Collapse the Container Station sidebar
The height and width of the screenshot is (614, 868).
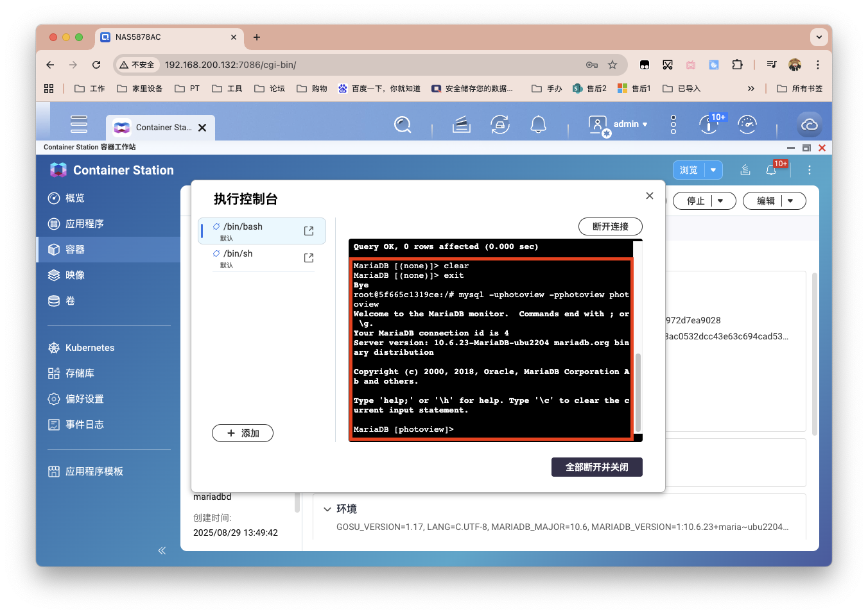[x=162, y=550]
